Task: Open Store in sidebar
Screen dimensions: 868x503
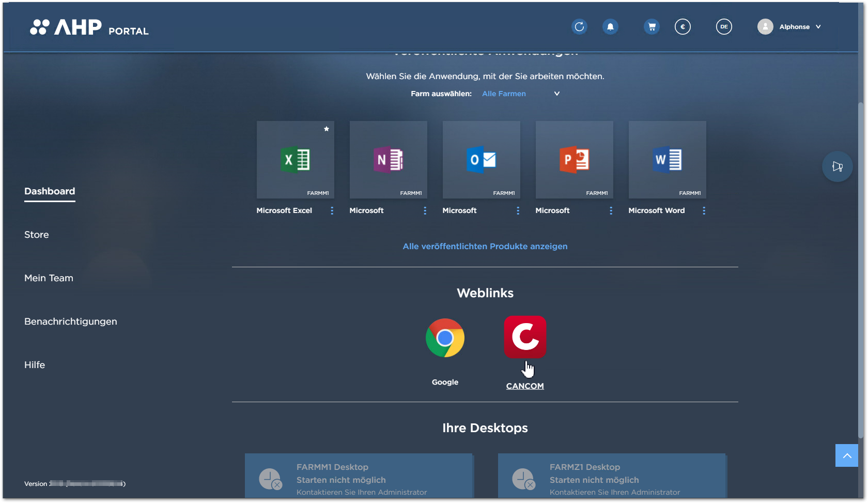Action: (x=37, y=235)
